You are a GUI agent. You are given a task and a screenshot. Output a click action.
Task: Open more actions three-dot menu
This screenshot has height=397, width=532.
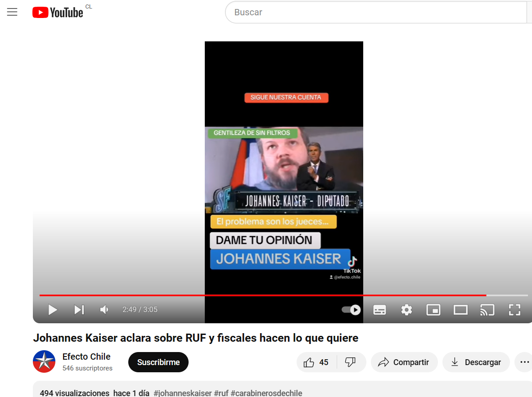click(x=524, y=362)
